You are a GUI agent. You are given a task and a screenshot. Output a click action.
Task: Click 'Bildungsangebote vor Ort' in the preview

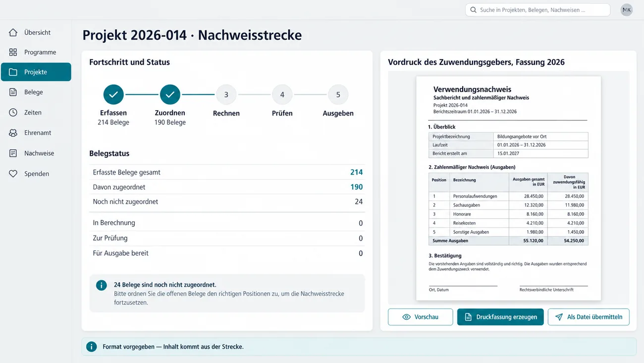[x=522, y=136]
